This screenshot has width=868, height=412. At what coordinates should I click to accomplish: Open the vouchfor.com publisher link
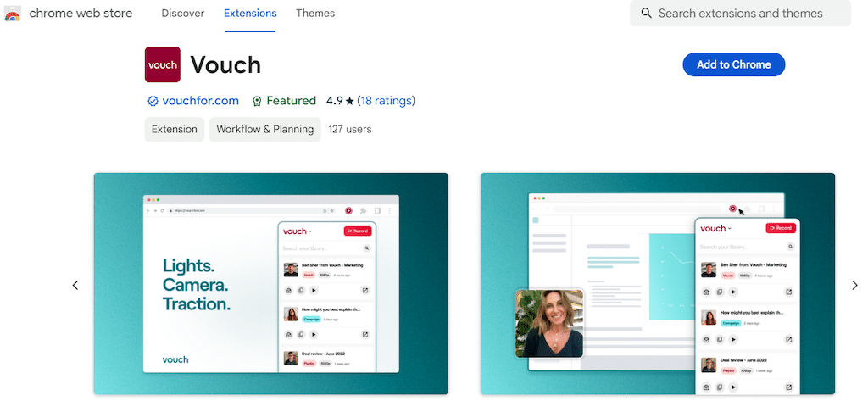pos(200,101)
